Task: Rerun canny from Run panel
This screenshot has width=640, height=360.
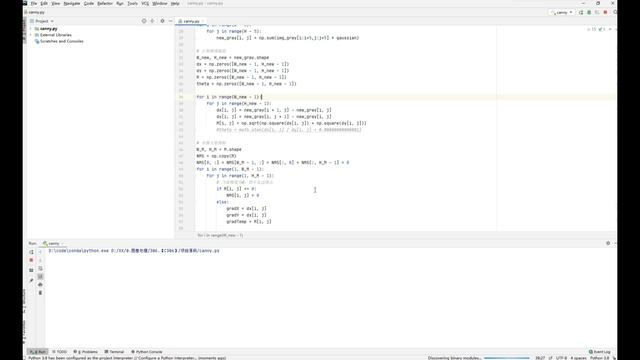Action: click(31, 252)
